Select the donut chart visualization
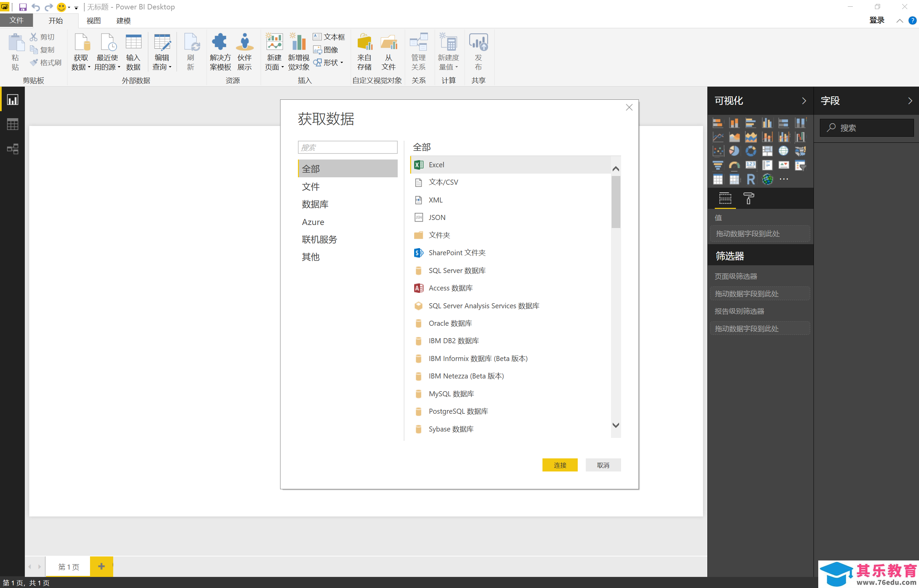 (x=750, y=151)
